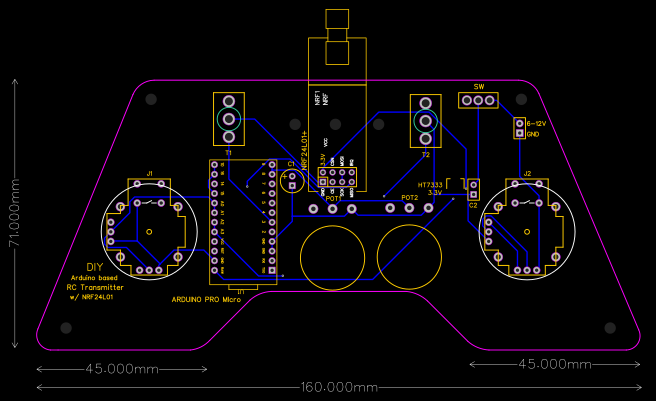Select the square GND power pad

coord(520,134)
